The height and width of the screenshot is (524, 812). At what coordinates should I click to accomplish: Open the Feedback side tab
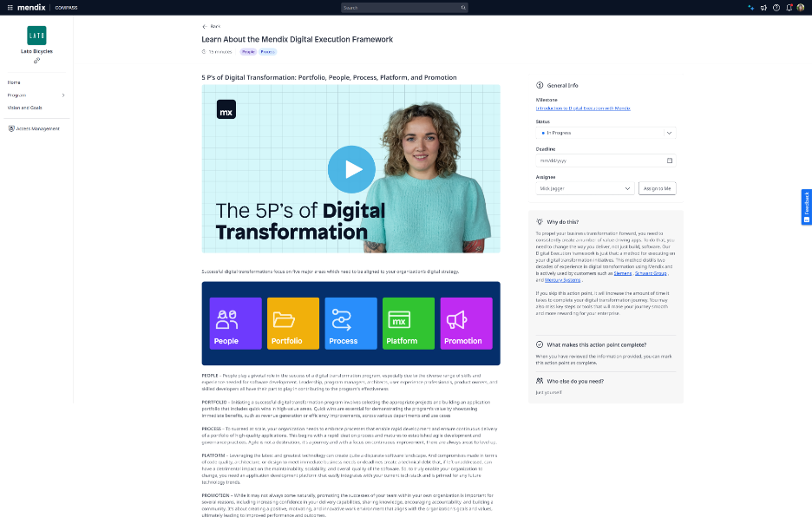pos(806,207)
